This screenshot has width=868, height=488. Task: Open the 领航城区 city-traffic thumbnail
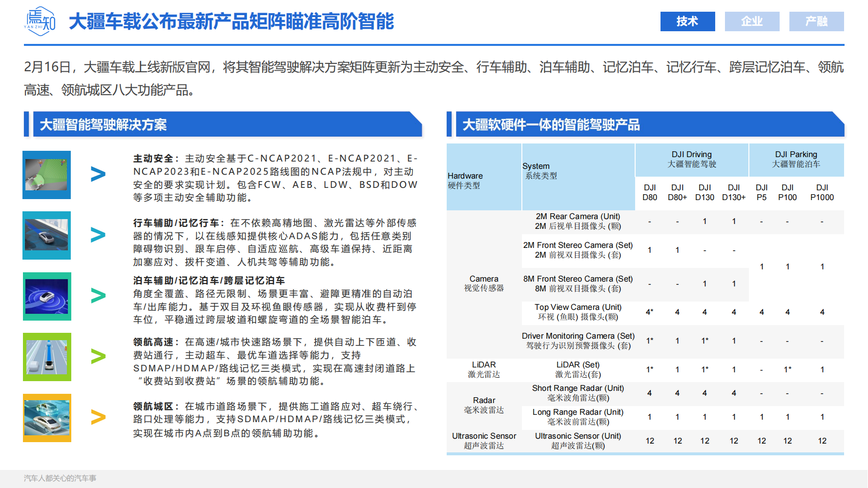pos(47,418)
